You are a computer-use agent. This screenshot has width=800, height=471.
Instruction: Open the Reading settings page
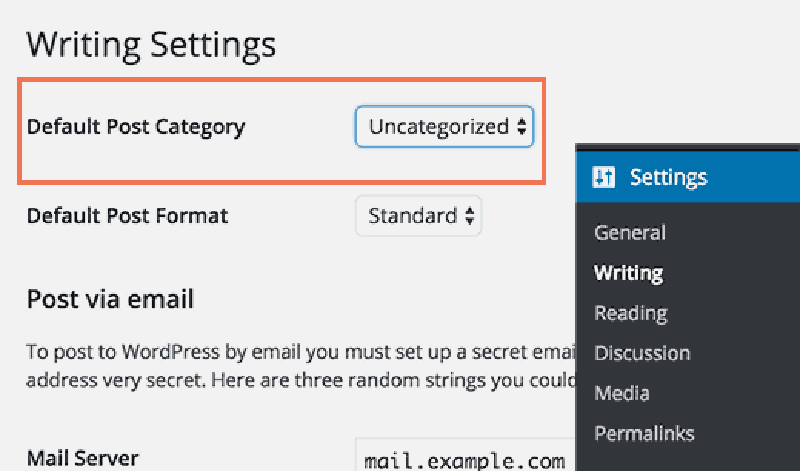[x=630, y=313]
